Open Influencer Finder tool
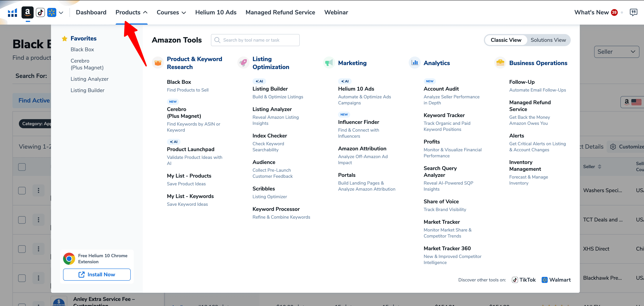The width and height of the screenshot is (644, 306). (358, 122)
